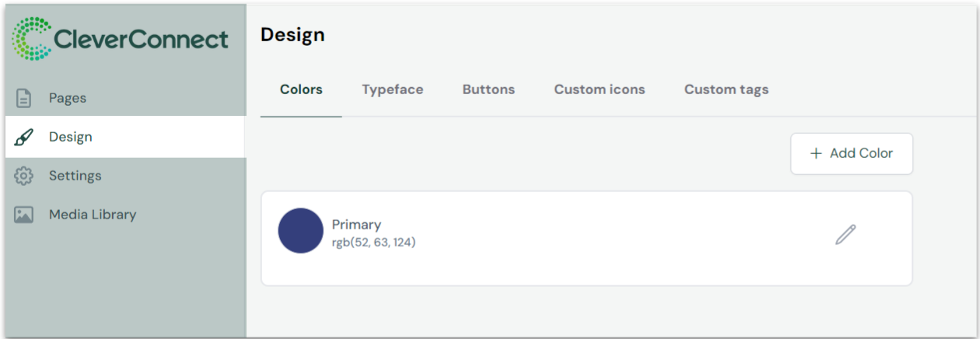Screen dimensions: 980x339
Task: Open Pages from the sidebar menu
Action: 68,99
